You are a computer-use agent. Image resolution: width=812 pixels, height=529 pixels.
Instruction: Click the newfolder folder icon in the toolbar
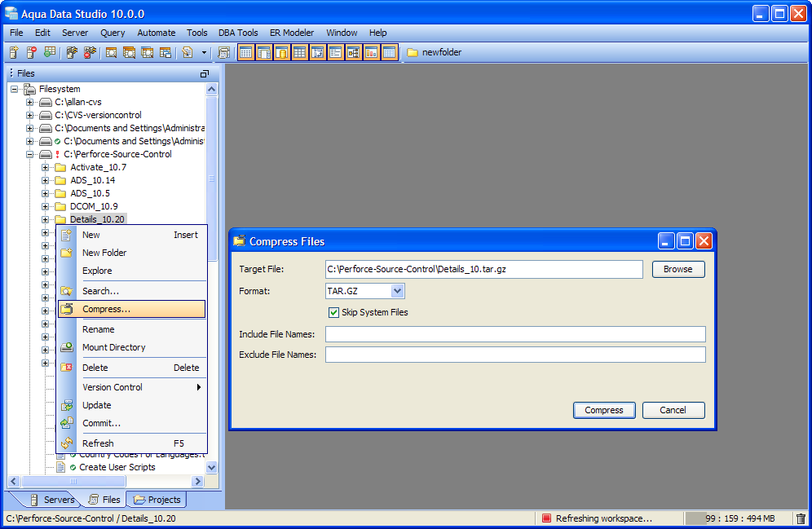tap(413, 52)
